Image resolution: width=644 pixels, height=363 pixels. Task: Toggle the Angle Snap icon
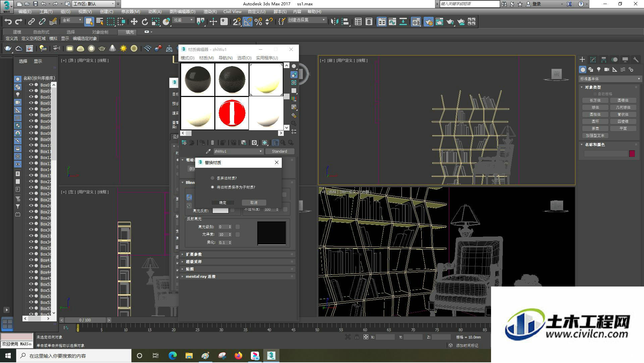[248, 22]
